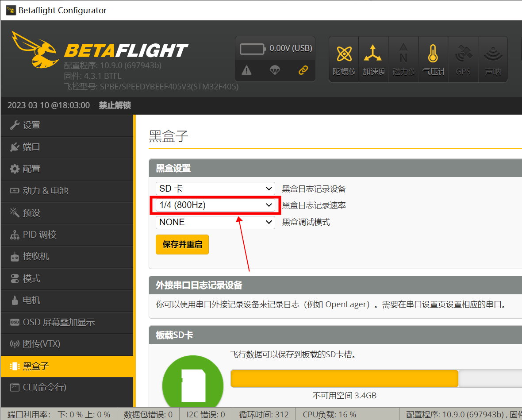Click the sonar 声呐 sensor icon

[493, 59]
